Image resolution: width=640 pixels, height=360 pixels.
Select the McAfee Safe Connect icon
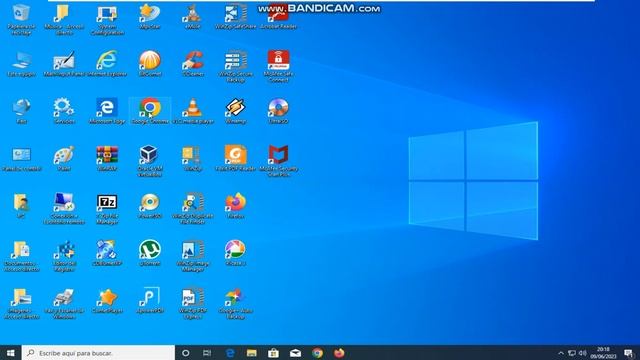278,67
